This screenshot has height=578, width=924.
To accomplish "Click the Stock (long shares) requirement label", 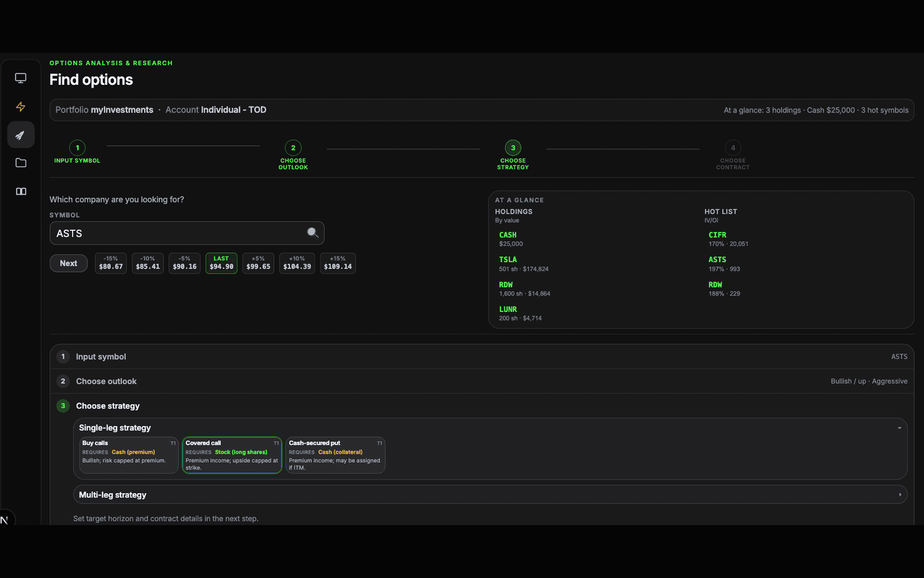I will 241,452.
